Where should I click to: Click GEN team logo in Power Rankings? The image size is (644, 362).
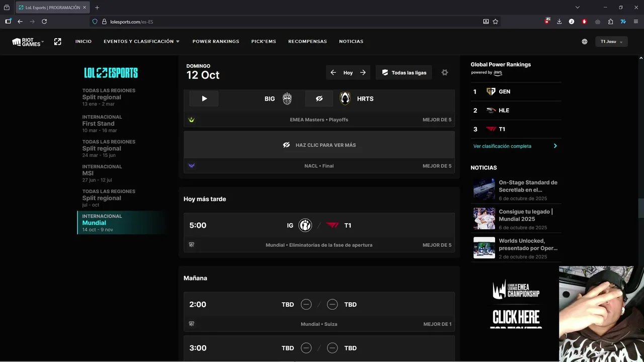click(491, 92)
